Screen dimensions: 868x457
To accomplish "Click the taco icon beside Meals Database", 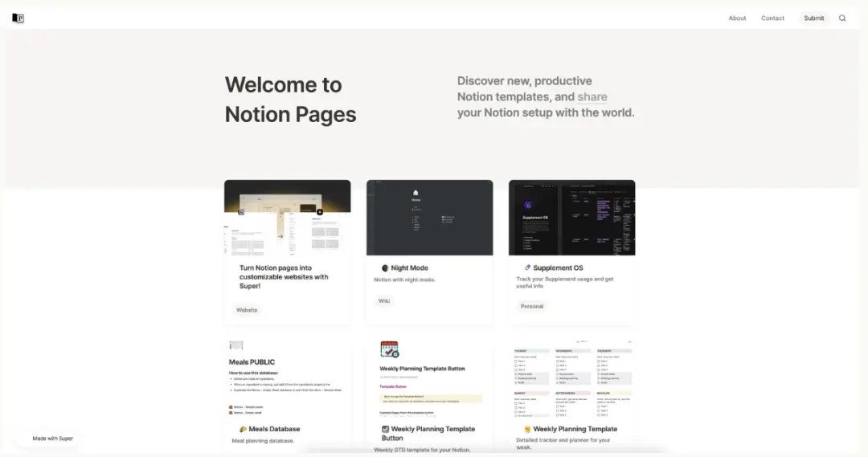I will point(243,429).
